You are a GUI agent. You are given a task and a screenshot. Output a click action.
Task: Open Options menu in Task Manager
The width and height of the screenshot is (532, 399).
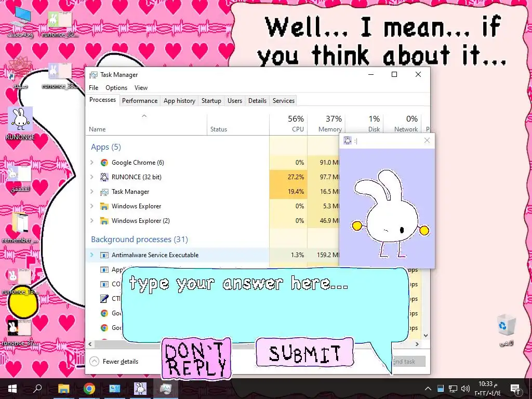pos(116,87)
